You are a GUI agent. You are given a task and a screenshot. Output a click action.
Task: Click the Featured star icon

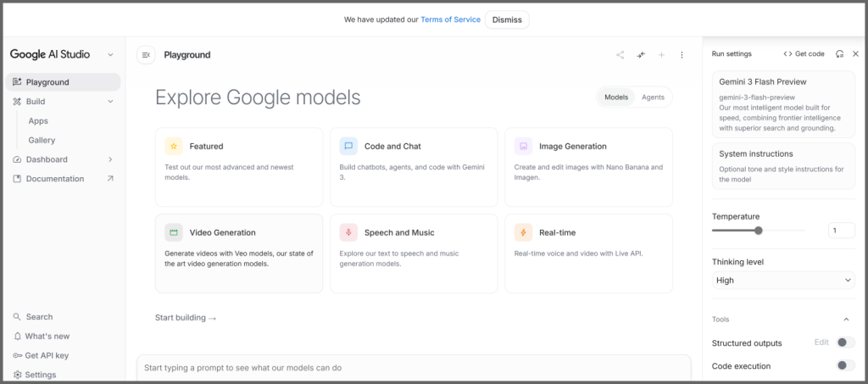173,147
